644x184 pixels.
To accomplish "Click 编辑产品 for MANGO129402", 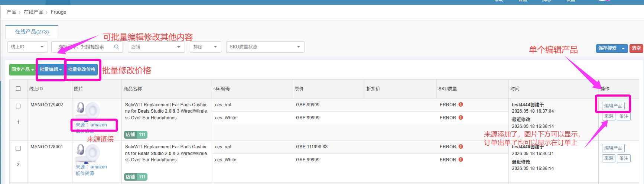I will coord(613,106).
